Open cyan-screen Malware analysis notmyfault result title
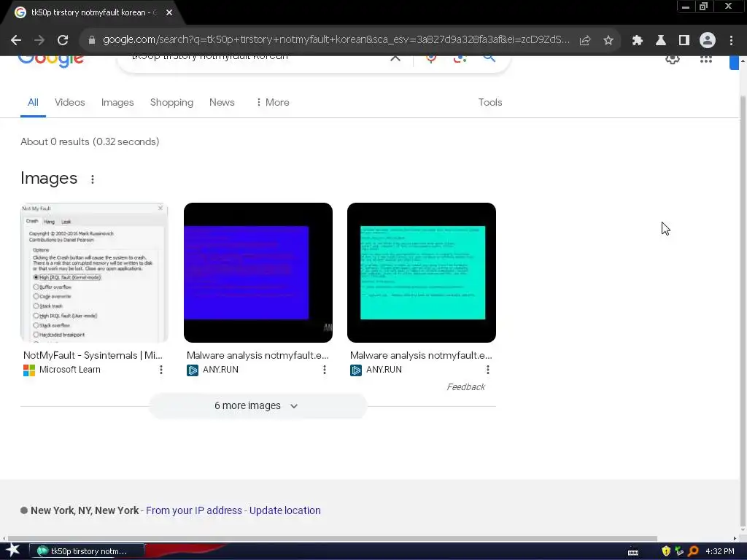The width and height of the screenshot is (747, 560). 421,355
